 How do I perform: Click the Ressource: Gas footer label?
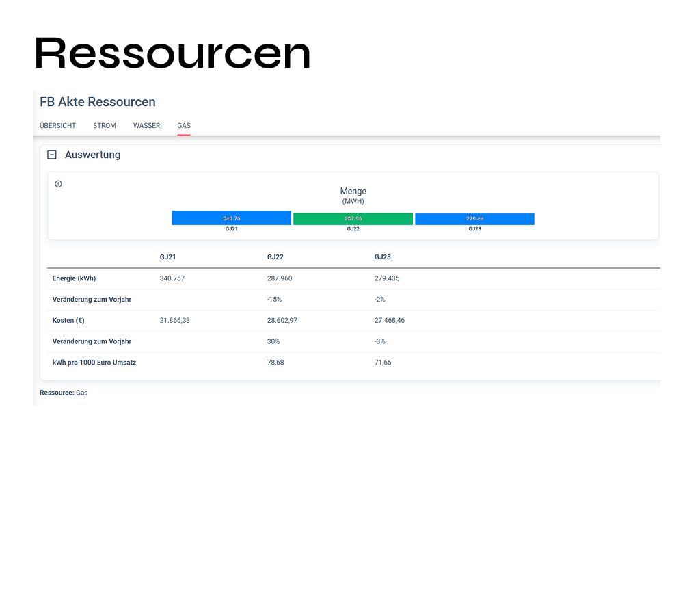click(x=63, y=392)
